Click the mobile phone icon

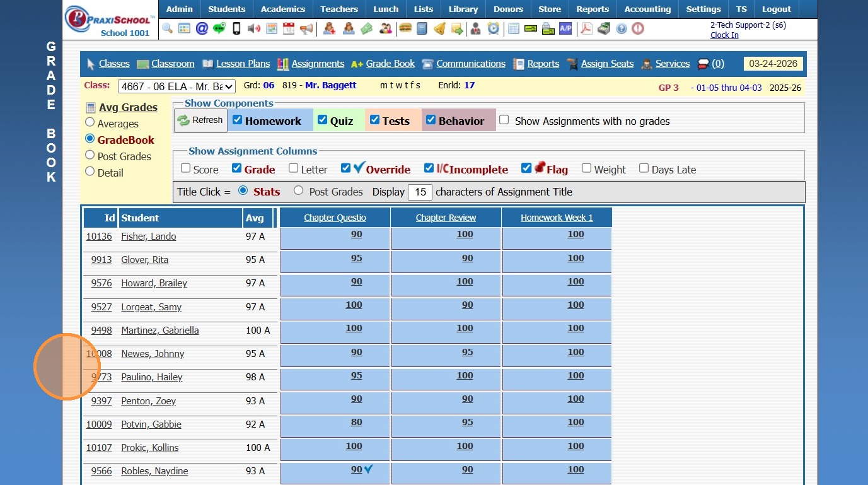(x=237, y=28)
